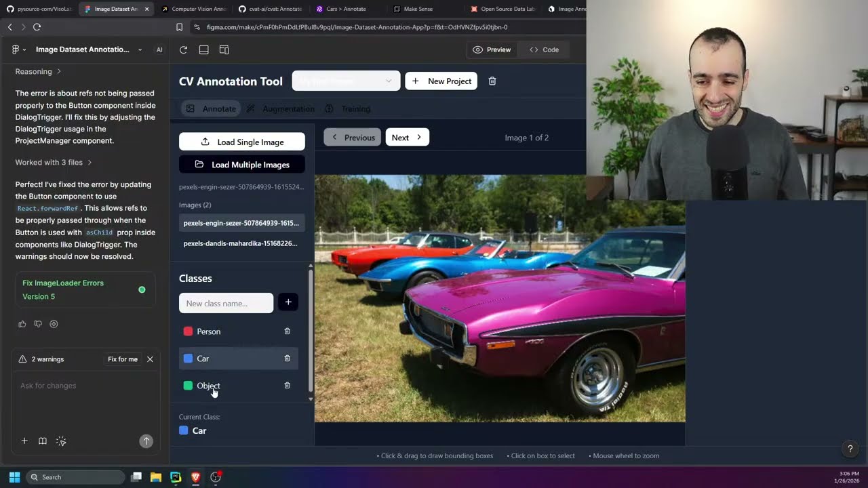Click Fix for me button
The width and height of the screenshot is (868, 488).
tap(123, 359)
